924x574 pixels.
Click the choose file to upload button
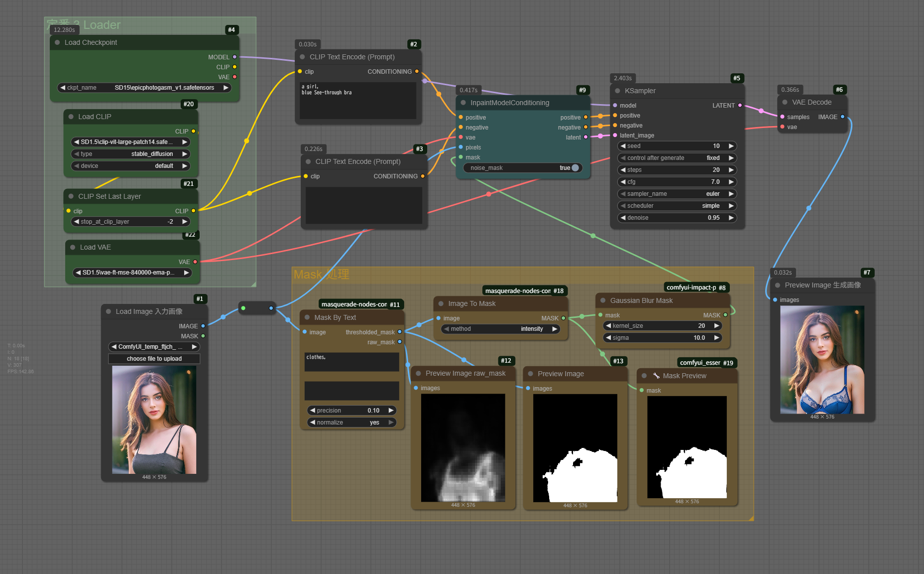point(154,359)
